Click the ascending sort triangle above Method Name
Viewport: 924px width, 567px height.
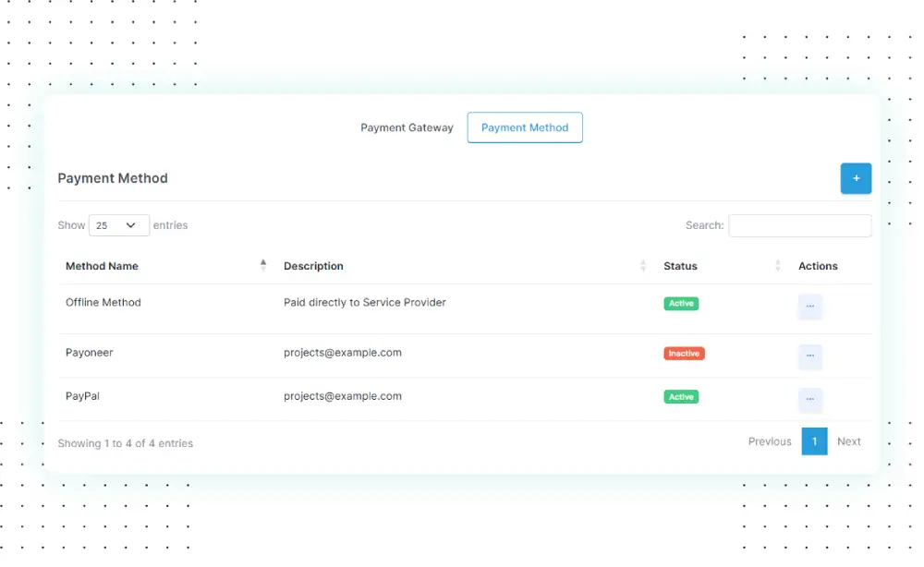(x=262, y=260)
